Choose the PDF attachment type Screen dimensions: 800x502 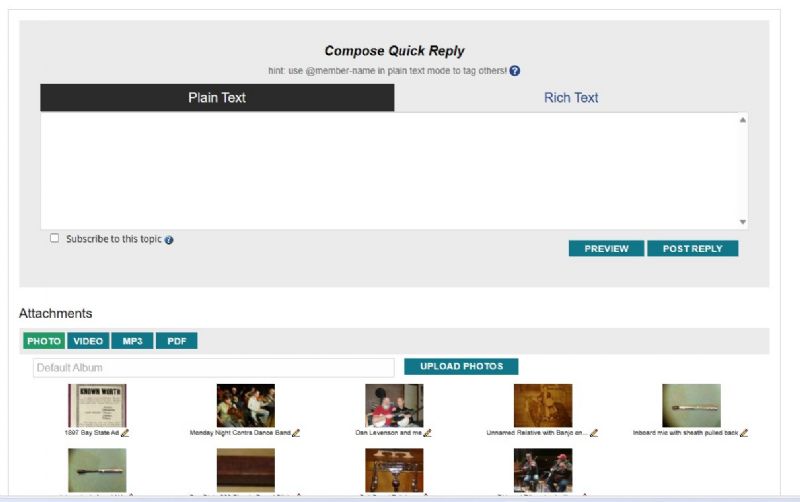coord(177,341)
